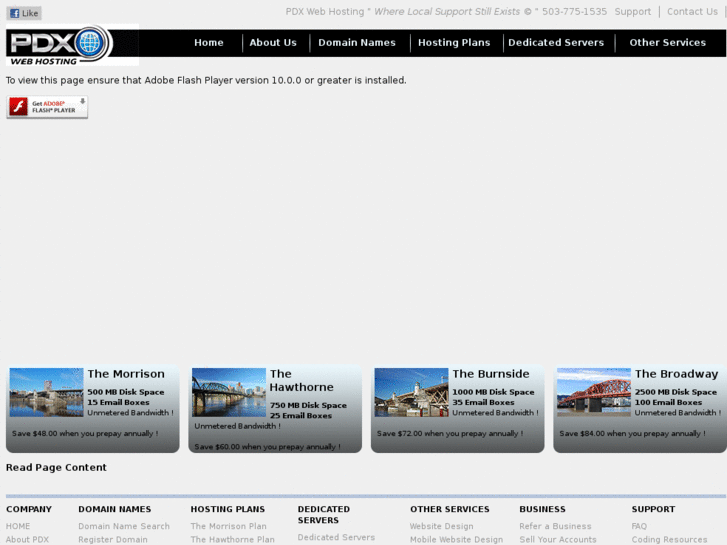Screen dimensions: 727x545
Task: Click the PDX Web Hosting logo
Action: click(72, 45)
